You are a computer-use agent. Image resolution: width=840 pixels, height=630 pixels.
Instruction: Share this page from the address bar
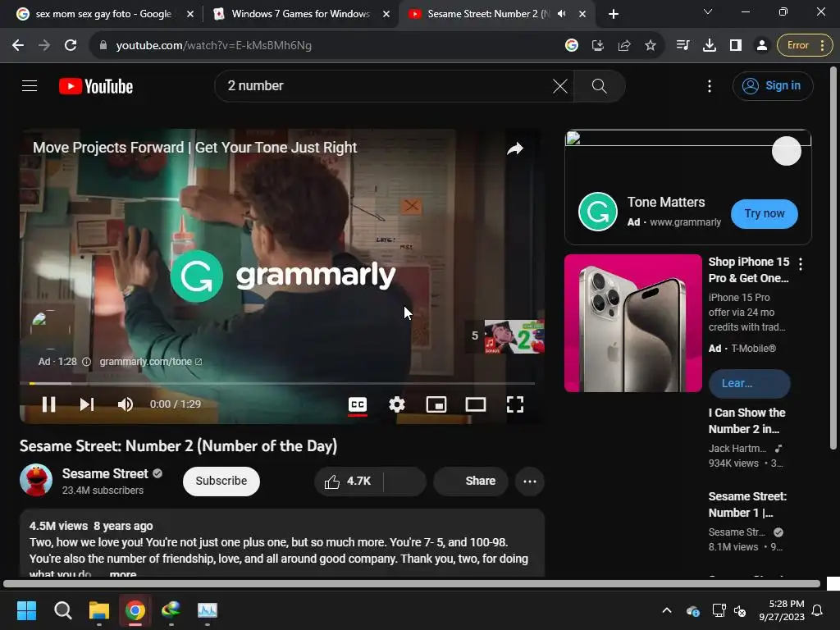[624, 46]
